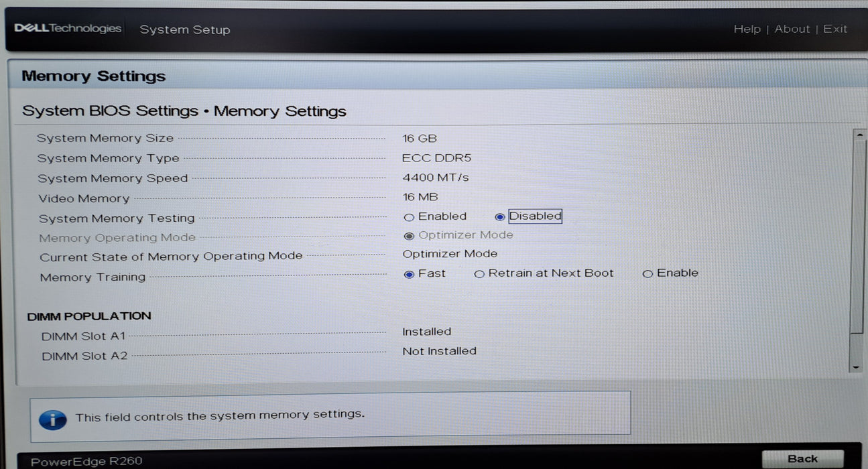Click the help text about memory settings

(x=220, y=416)
